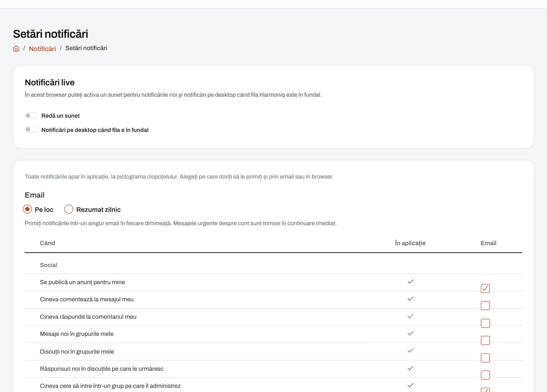Click in-app checkmark for Mesaje noi row
This screenshot has width=547, height=392.
(x=410, y=333)
